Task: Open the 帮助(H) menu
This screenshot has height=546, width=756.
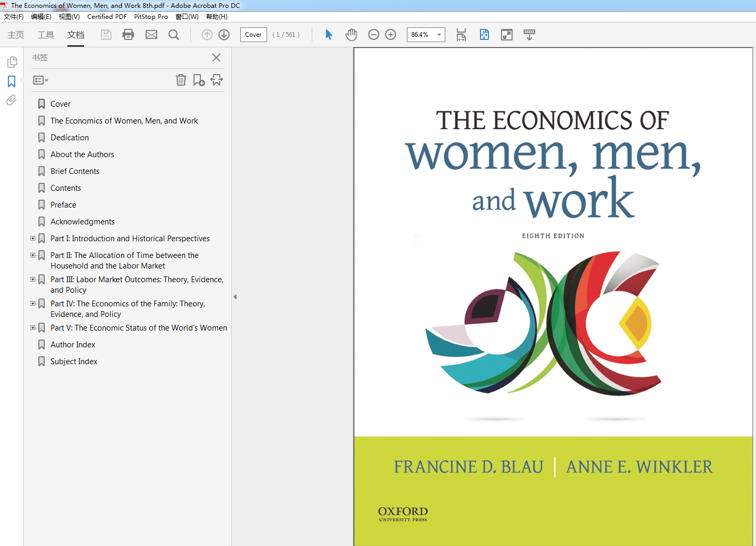Action: click(217, 17)
